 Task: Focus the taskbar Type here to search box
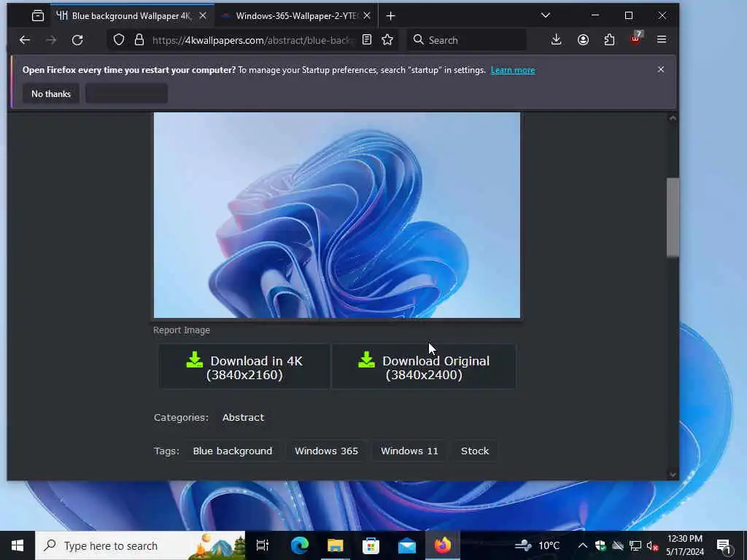point(140,545)
